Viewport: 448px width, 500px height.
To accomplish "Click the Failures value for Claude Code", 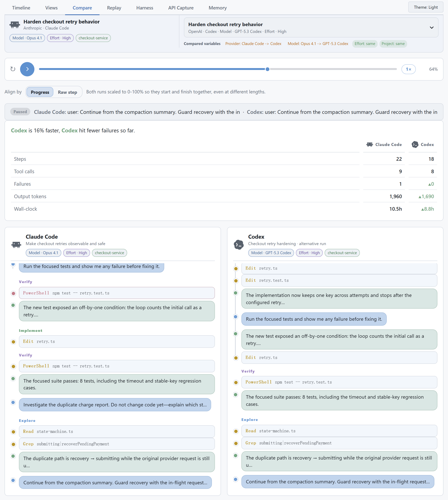I will [400, 184].
